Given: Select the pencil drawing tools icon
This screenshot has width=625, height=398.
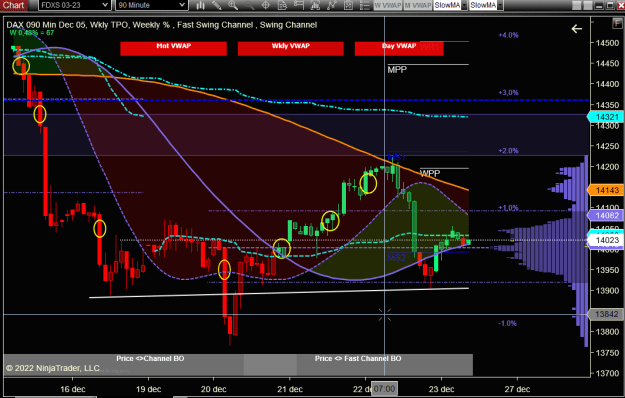Looking at the screenshot, I should 217,5.
